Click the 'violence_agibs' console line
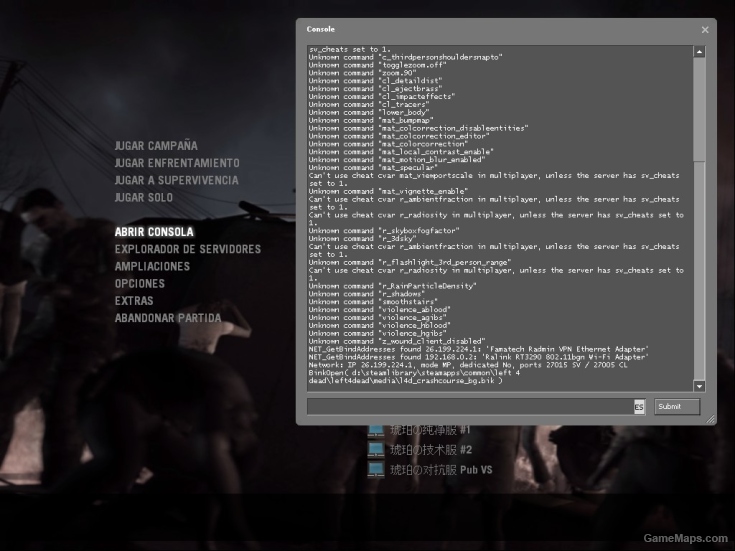Screen dimensions: 735x551 (x=377, y=318)
